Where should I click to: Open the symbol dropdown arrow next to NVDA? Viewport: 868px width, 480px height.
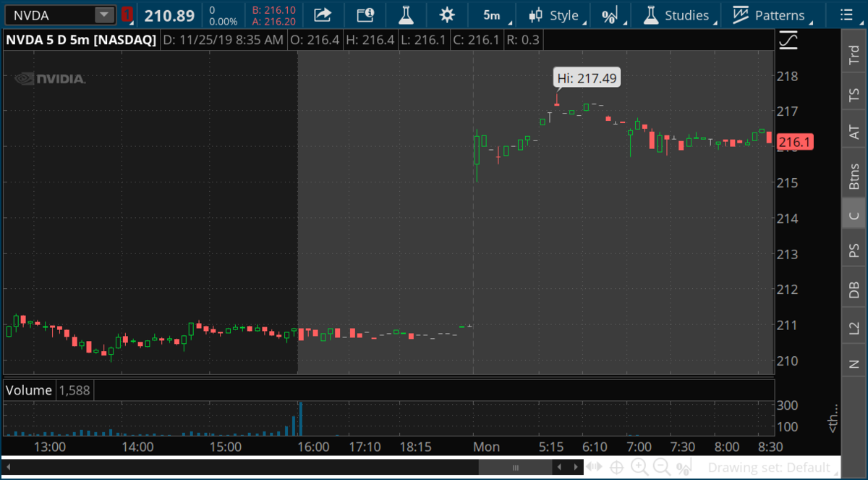pyautogui.click(x=105, y=15)
